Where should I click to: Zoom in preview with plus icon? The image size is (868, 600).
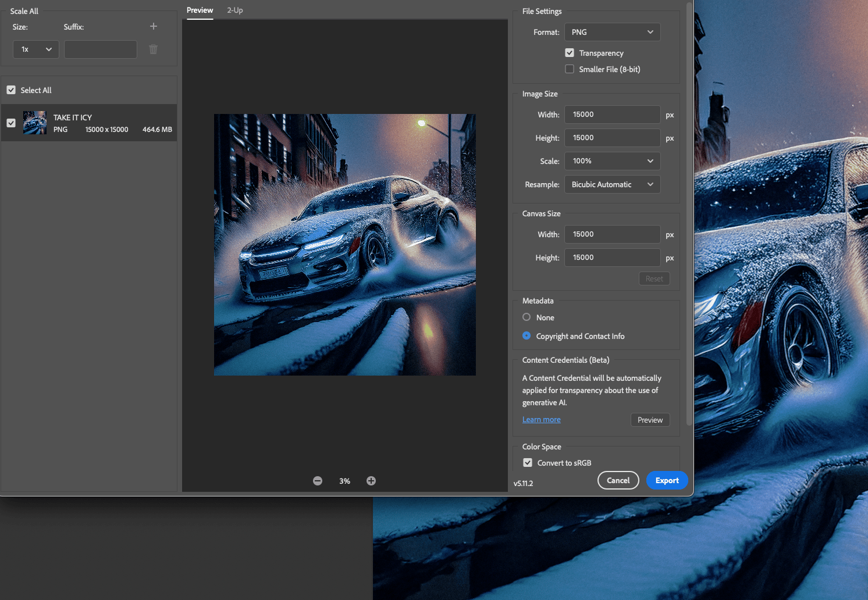(x=371, y=481)
